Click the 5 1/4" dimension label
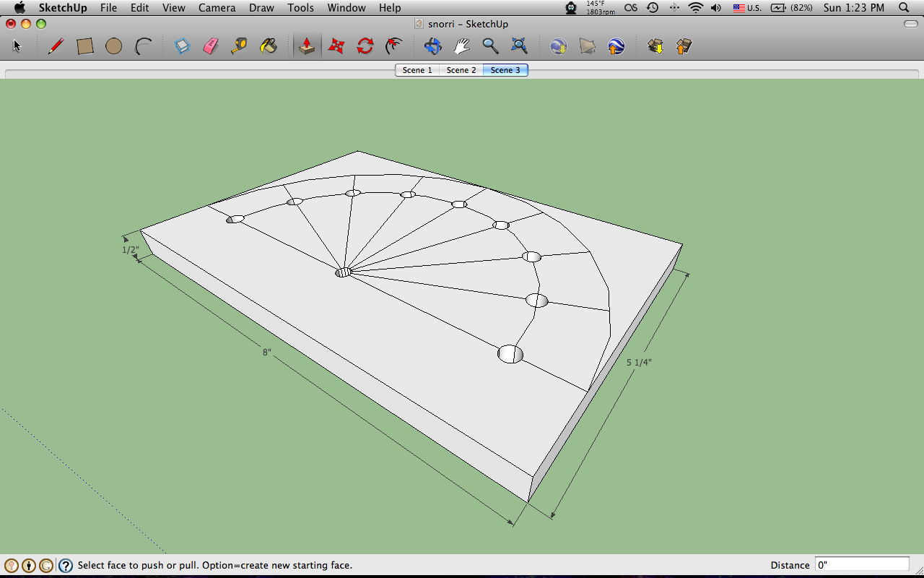This screenshot has width=924, height=578. point(639,363)
